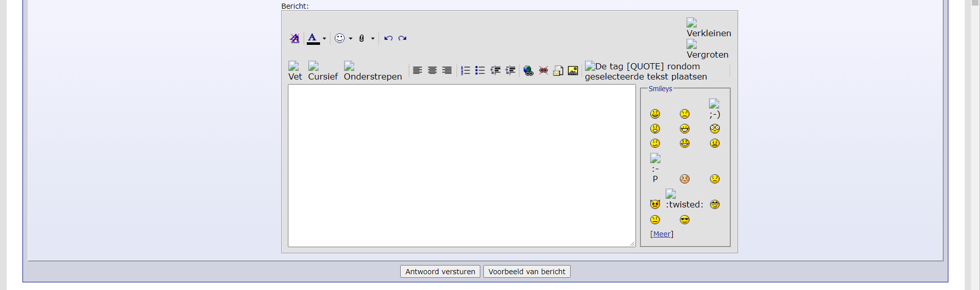The height and width of the screenshot is (290, 980).
Task: Click the Remove text formatting icon
Action: (295, 38)
